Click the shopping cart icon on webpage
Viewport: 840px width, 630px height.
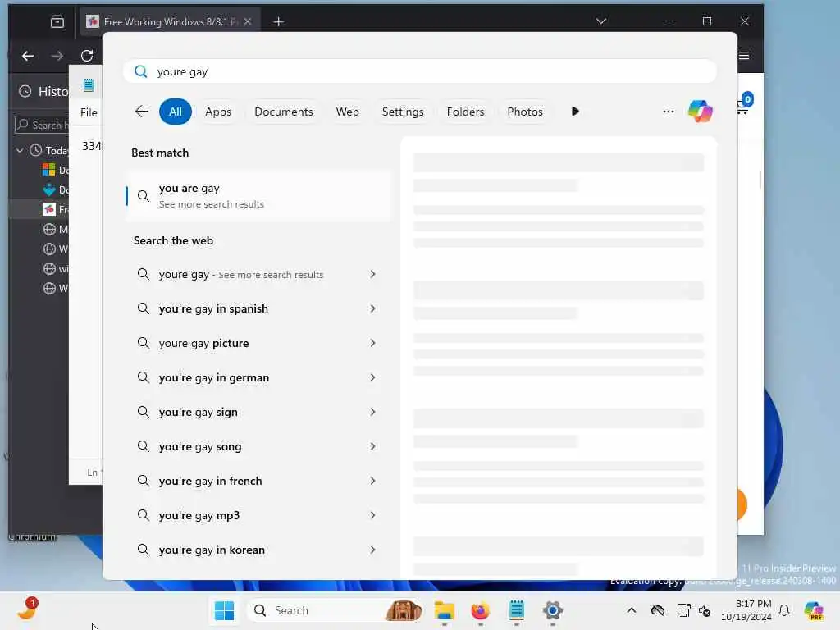tap(744, 106)
